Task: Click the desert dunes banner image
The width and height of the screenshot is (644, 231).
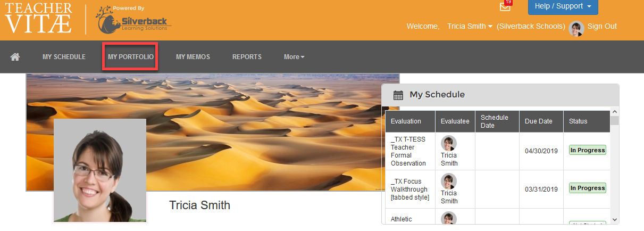Action: (x=213, y=132)
